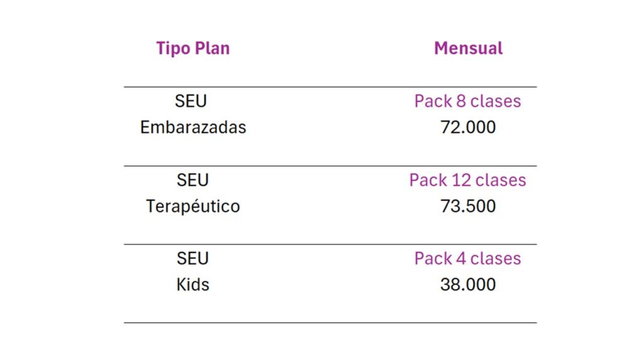Click the word Plan in header
The height and width of the screenshot is (362, 644).
pyautogui.click(x=212, y=48)
